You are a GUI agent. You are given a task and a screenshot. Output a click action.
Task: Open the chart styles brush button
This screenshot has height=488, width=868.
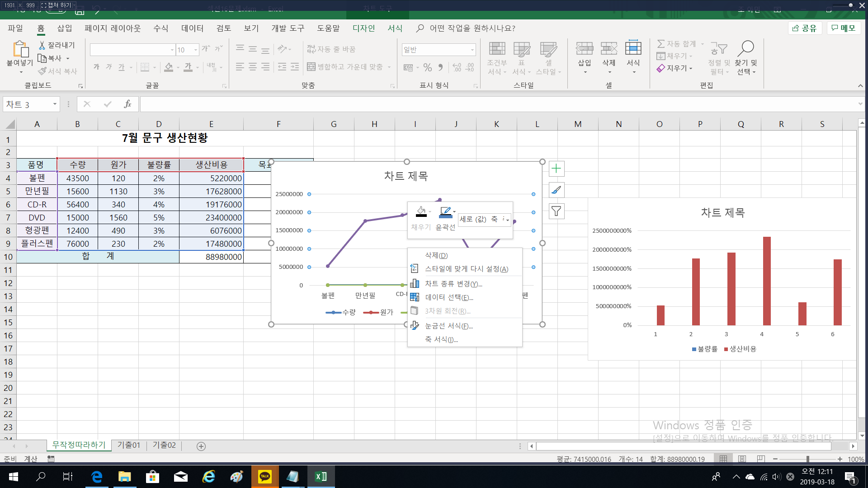click(556, 190)
